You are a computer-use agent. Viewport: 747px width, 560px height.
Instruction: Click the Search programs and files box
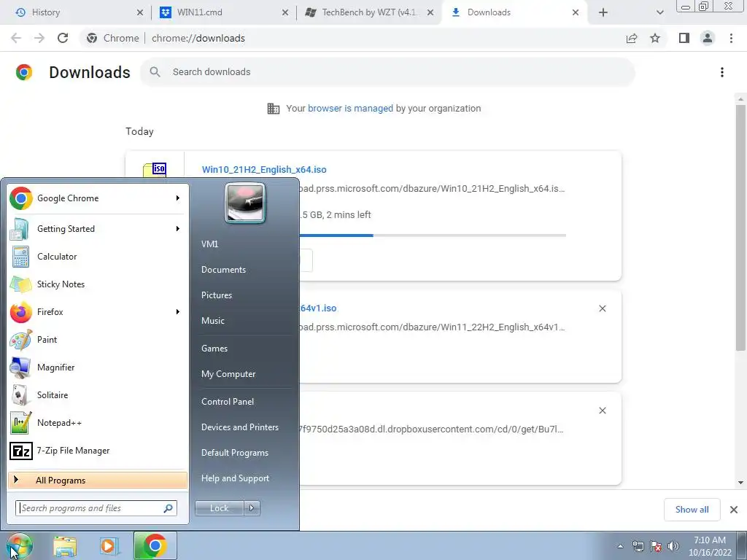coord(96,508)
